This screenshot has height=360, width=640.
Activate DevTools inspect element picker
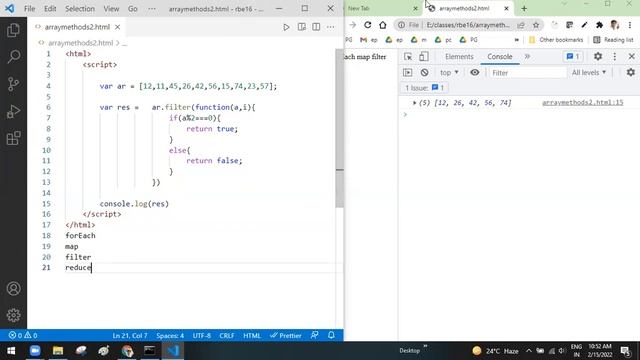tap(408, 56)
